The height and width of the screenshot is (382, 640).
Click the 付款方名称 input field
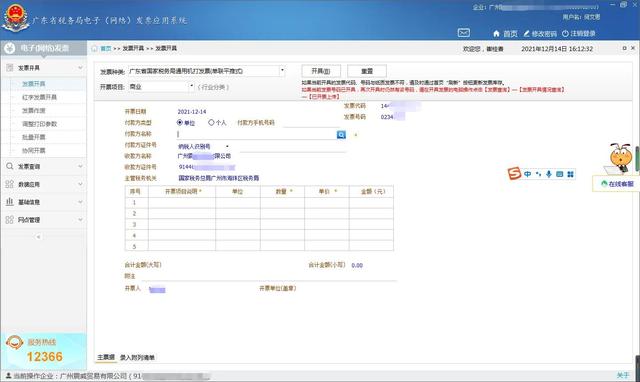256,134
